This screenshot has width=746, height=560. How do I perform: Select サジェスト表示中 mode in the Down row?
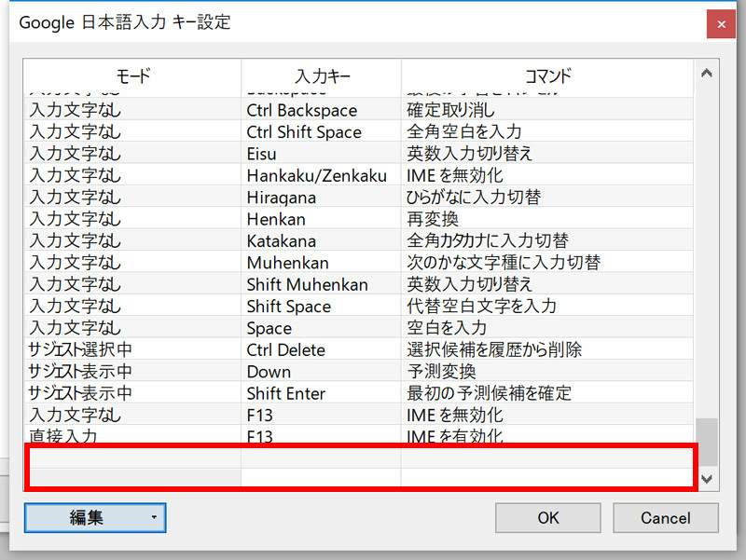click(132, 372)
